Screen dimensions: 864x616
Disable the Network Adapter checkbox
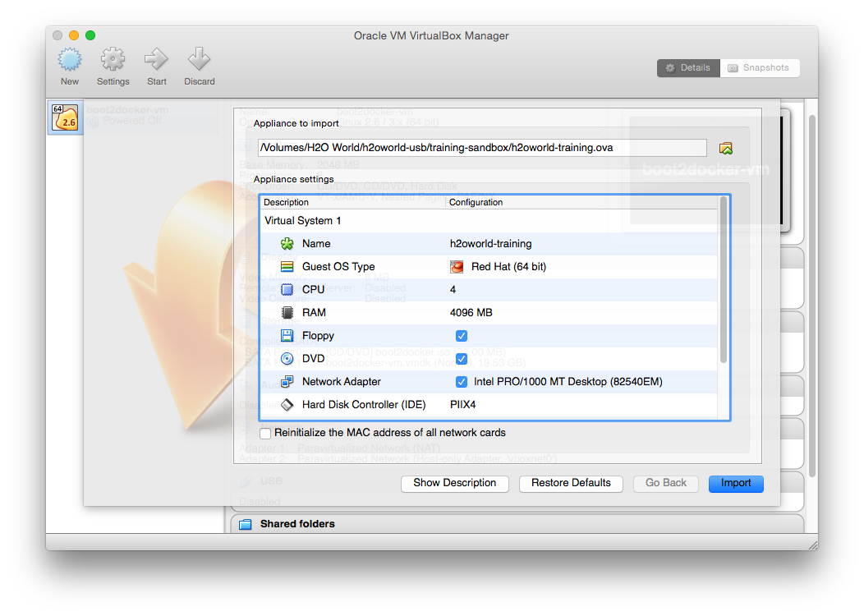click(462, 382)
